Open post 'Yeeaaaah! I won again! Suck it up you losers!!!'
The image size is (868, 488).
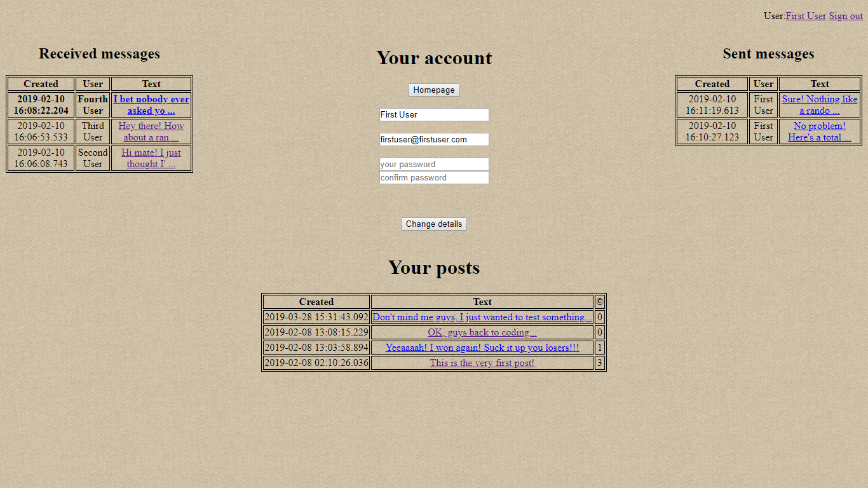(x=482, y=348)
